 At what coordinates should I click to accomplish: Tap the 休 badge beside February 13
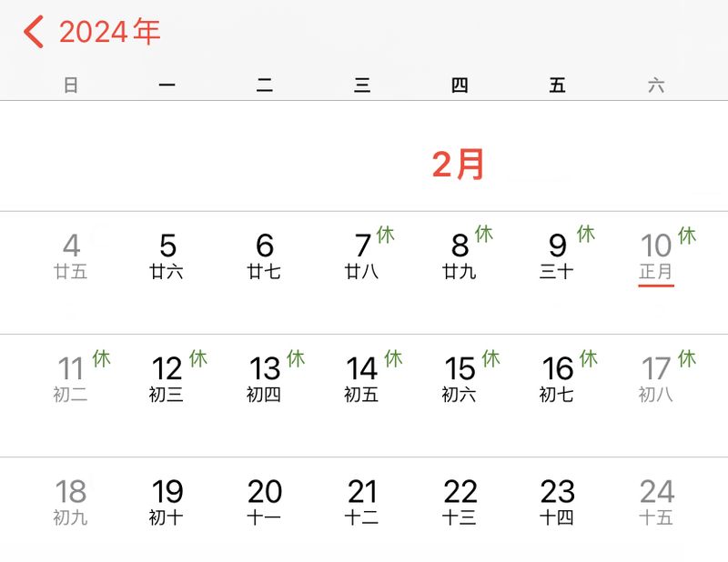click(296, 358)
